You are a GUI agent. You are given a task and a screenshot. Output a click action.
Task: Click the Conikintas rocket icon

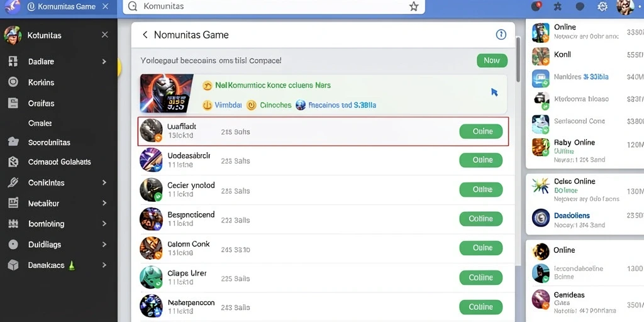tap(13, 182)
